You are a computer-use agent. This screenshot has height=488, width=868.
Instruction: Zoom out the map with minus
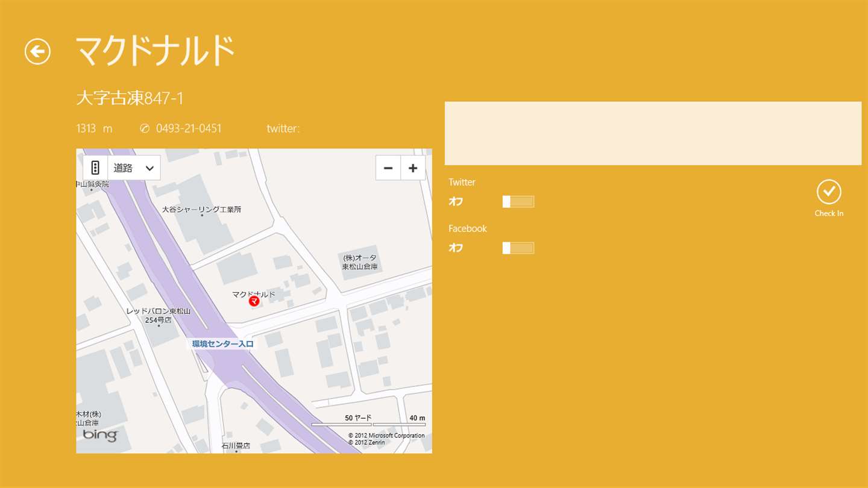[388, 168]
